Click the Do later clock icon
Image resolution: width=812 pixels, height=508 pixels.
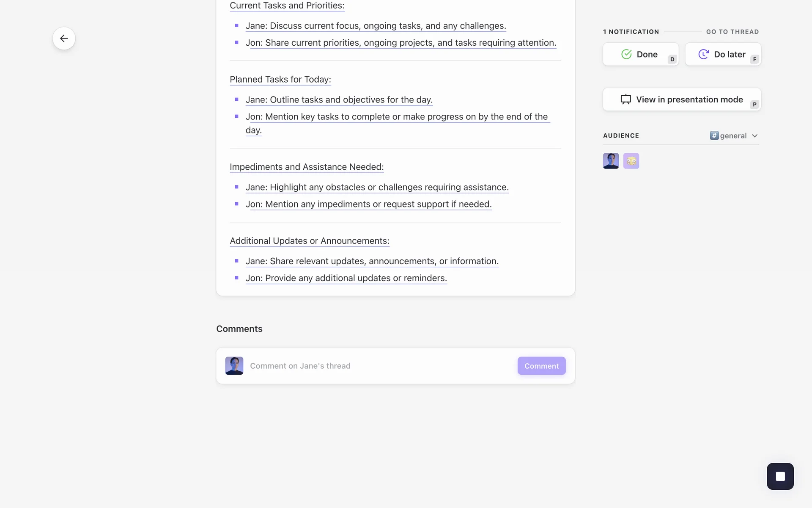pyautogui.click(x=703, y=54)
